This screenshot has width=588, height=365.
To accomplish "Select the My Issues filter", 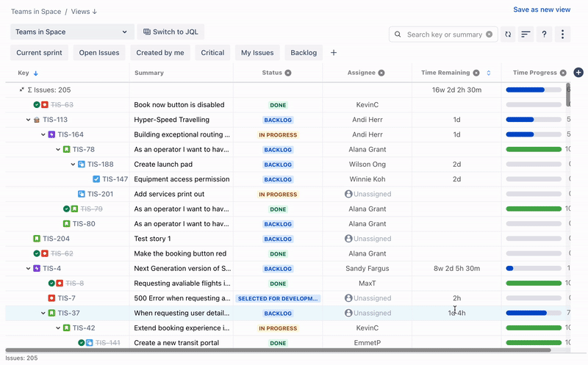I will tap(257, 53).
